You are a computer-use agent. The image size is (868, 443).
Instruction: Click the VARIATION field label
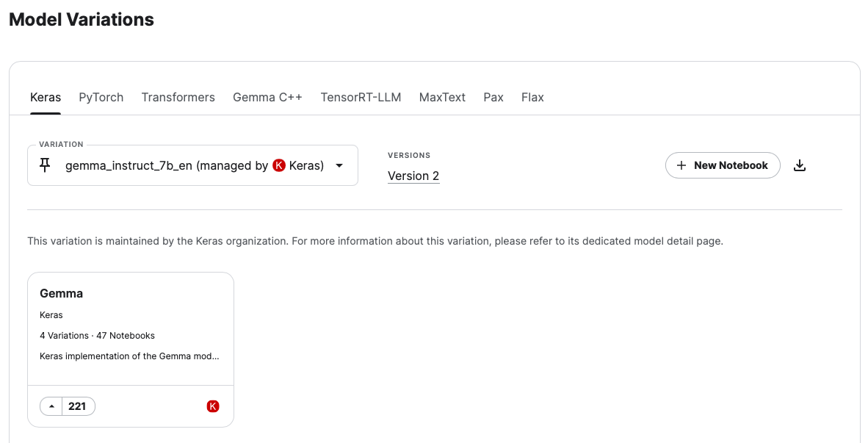[61, 145]
